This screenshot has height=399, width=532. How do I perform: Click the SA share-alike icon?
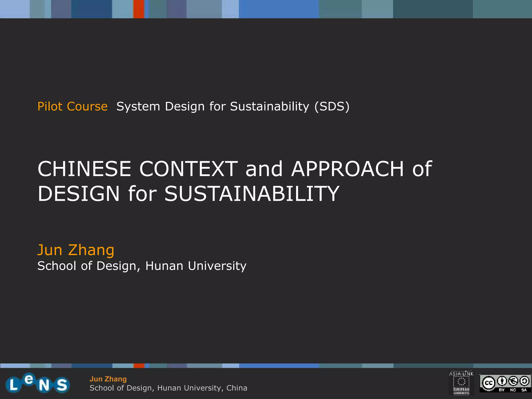pos(524,381)
